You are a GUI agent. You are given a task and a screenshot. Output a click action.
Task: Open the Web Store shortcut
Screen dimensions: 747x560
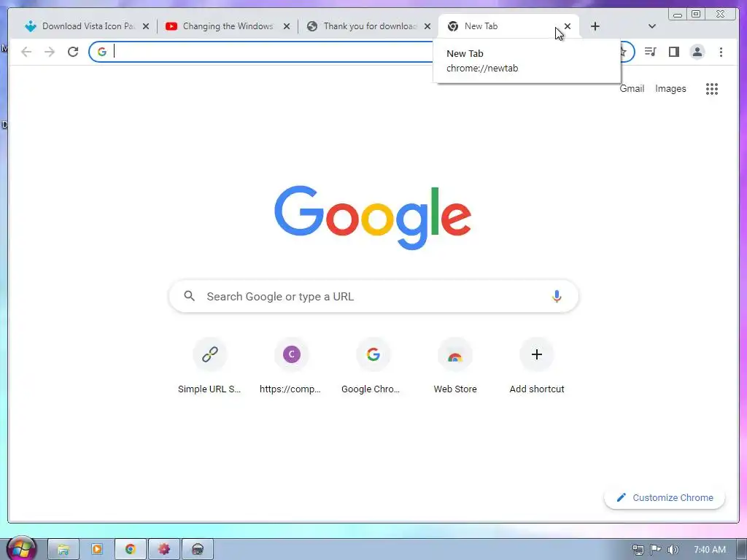pyautogui.click(x=455, y=366)
